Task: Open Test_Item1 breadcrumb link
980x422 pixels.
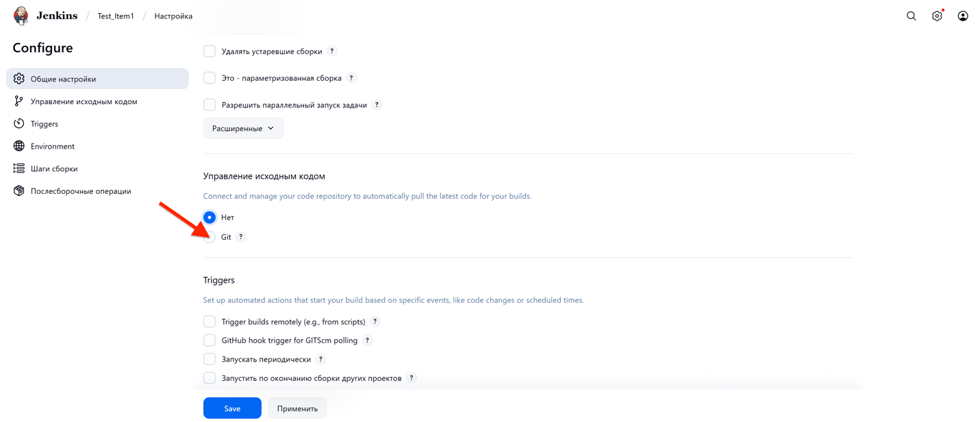Action: 116,16
